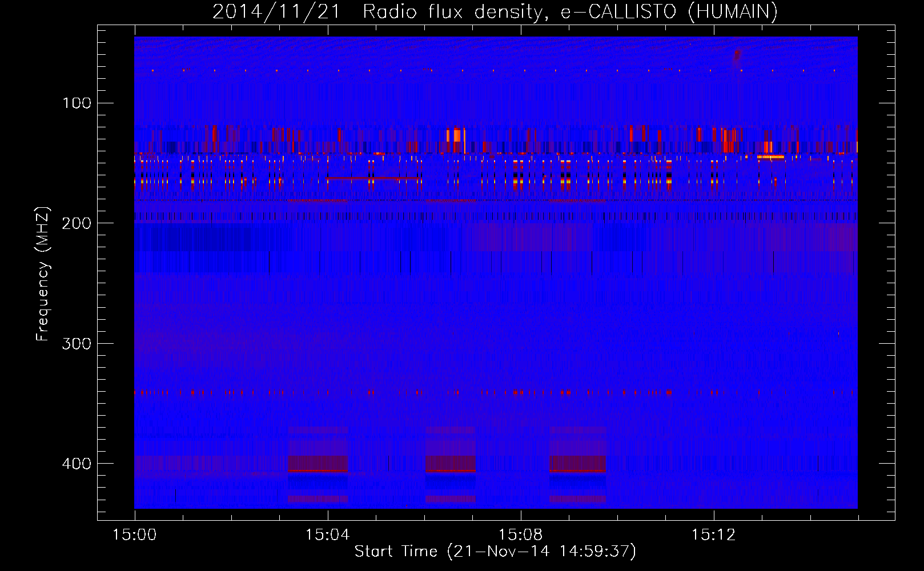Select the 100 frequency tick label
Image resolution: width=924 pixels, height=571 pixels.
point(77,103)
